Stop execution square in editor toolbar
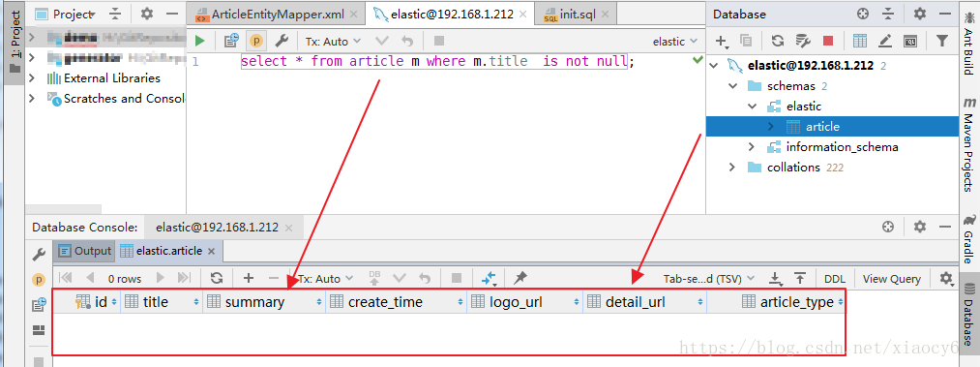980x367 pixels. coord(439,42)
